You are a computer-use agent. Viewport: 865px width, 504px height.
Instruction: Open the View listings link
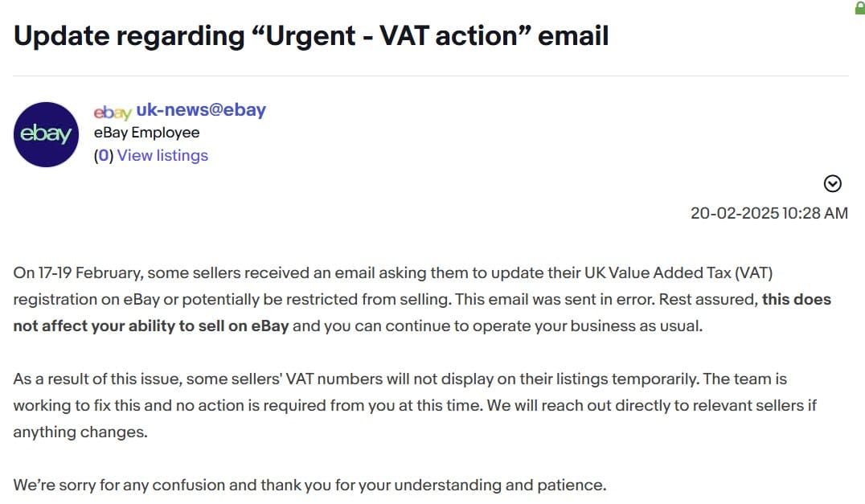[x=162, y=155]
